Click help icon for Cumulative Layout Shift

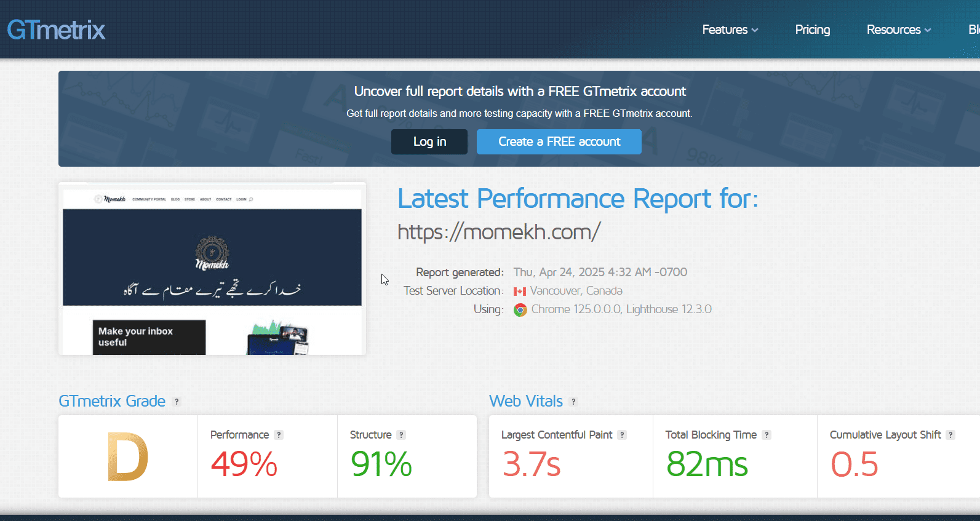point(950,435)
